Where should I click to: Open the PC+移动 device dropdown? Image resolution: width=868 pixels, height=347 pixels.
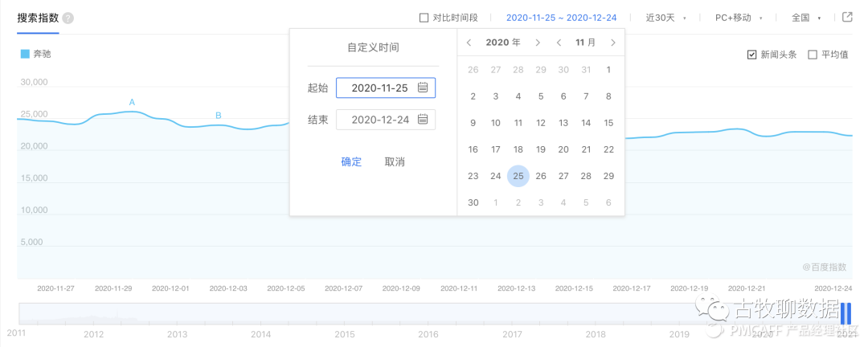[739, 18]
